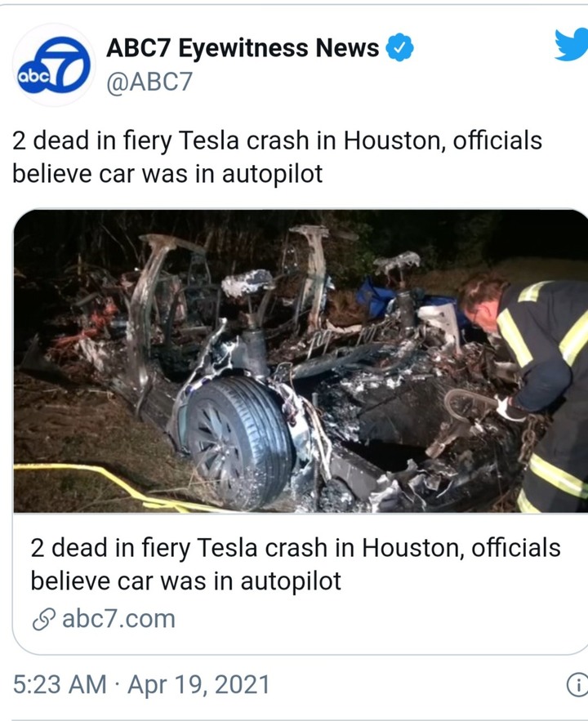Image resolution: width=588 pixels, height=721 pixels.
Task: Open the abc7.com domain link
Action: tap(118, 618)
